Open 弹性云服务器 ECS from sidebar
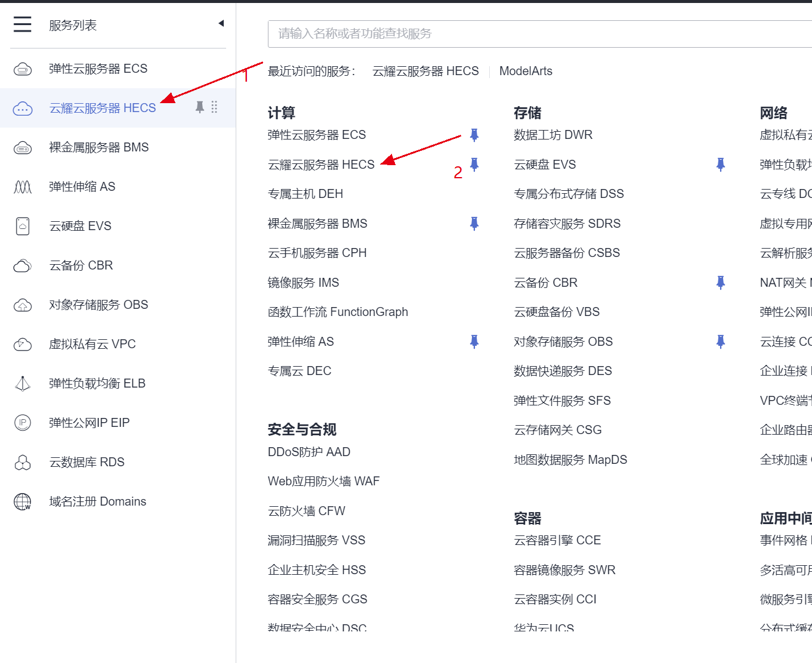This screenshot has height=663, width=812. pyautogui.click(x=98, y=69)
